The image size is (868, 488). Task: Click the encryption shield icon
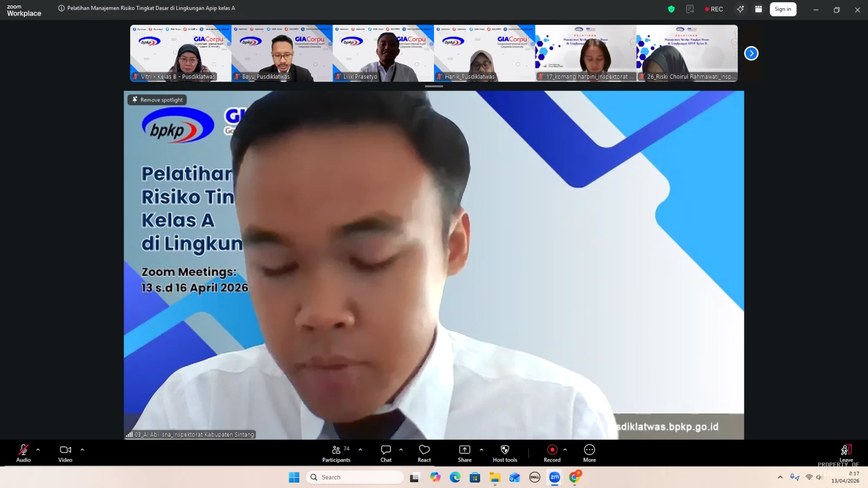[671, 9]
